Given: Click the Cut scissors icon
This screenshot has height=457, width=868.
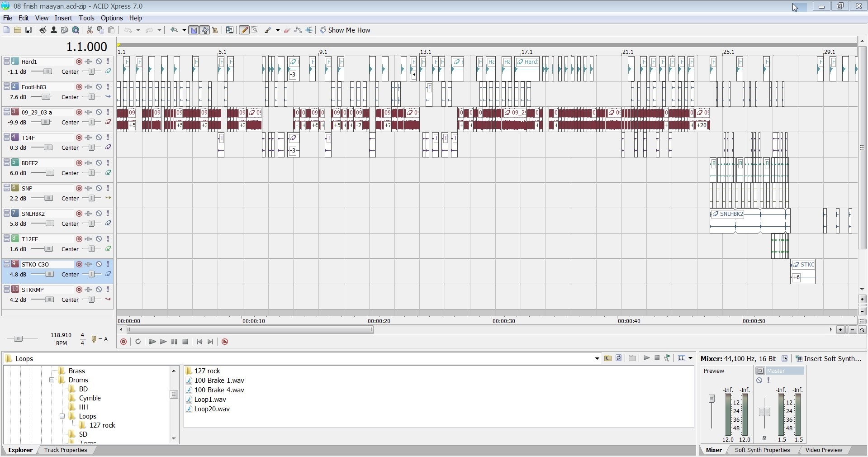Looking at the screenshot, I should point(90,30).
